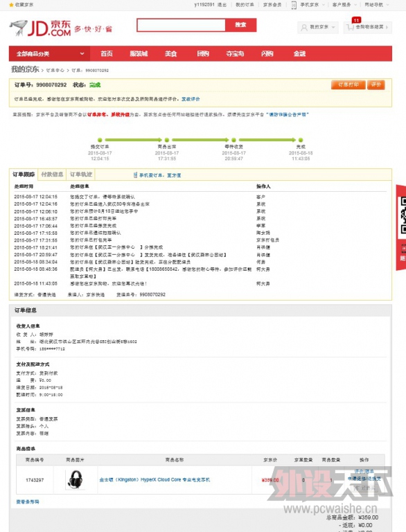Open the 网站导航 dropdown menu

pyautogui.click(x=377, y=5)
